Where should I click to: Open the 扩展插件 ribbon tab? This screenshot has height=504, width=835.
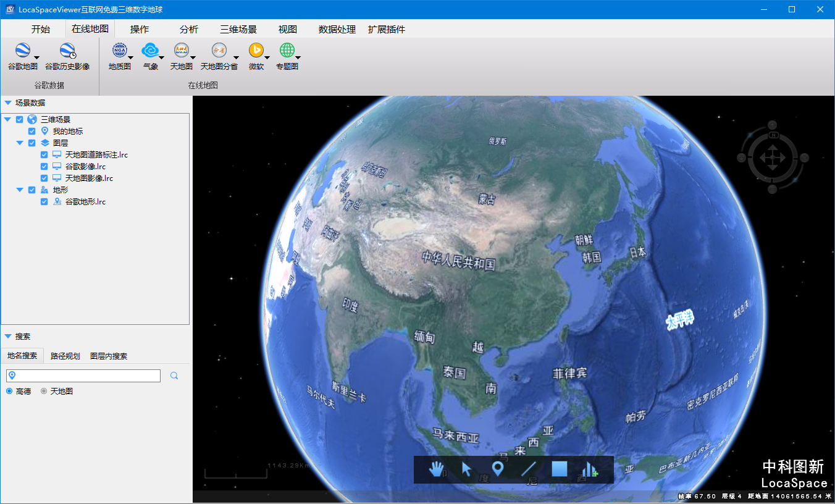387,29
